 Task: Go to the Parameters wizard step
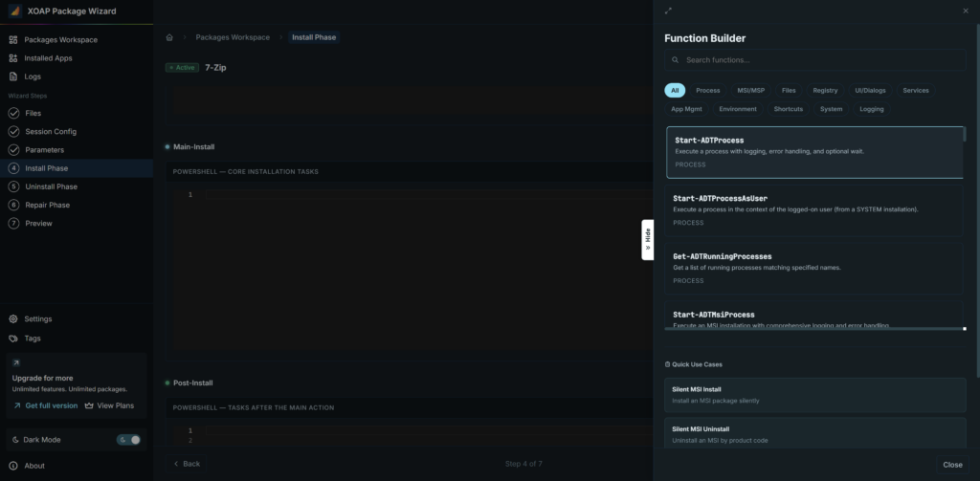44,150
